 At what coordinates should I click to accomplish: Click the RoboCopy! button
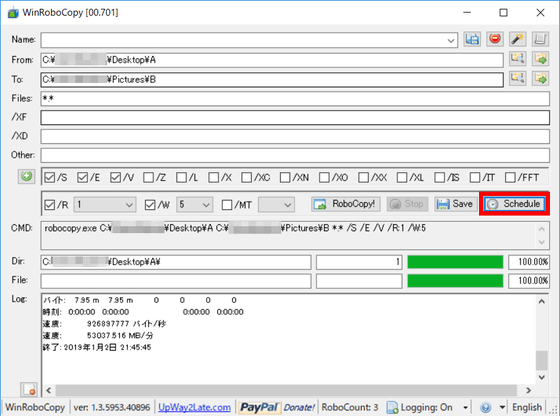pos(345,204)
